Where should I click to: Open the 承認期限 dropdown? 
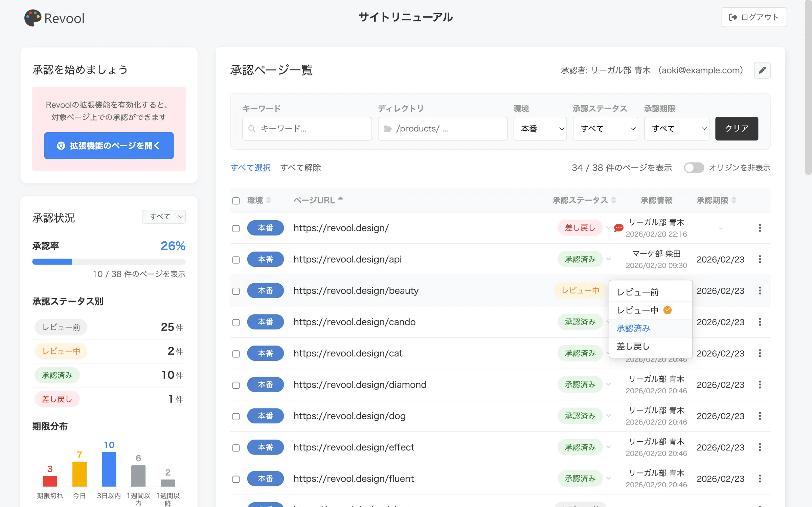tap(677, 129)
